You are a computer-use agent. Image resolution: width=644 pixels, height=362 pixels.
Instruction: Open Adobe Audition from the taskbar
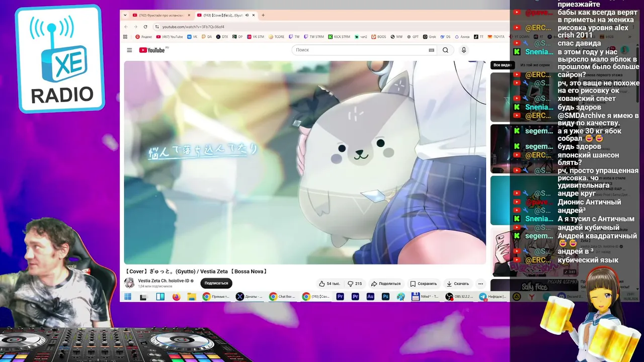[x=370, y=297]
